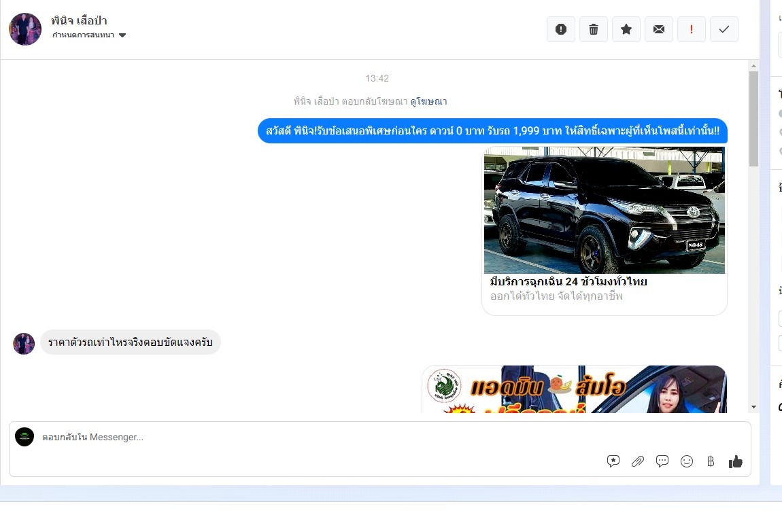Flag conversation with red exclamation icon
Viewport: 782px width, 532px height.
[x=692, y=29]
